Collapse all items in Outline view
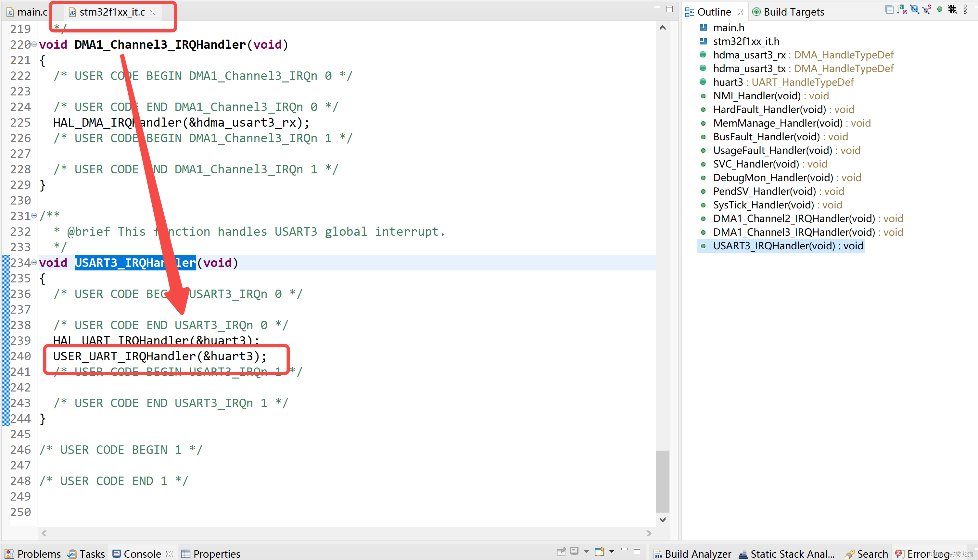 889,10
